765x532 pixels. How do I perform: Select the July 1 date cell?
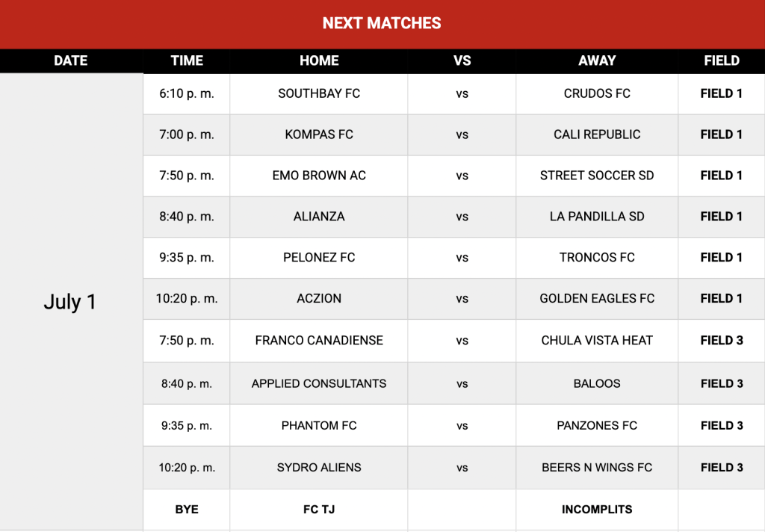click(x=71, y=302)
